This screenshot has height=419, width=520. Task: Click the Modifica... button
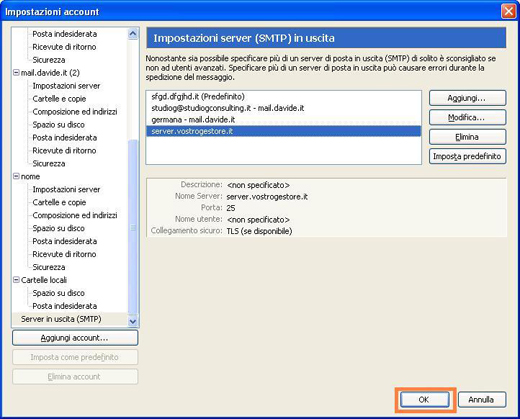tap(467, 117)
